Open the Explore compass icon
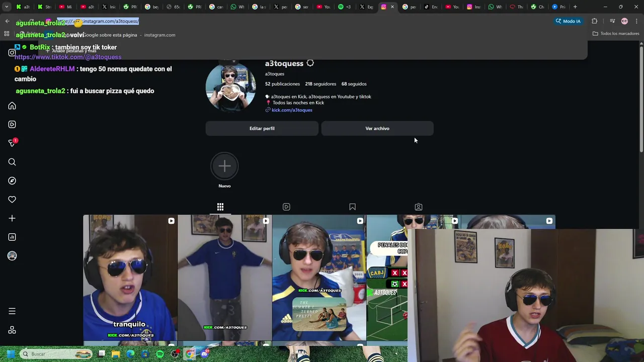This screenshot has height=362, width=644. click(12, 180)
